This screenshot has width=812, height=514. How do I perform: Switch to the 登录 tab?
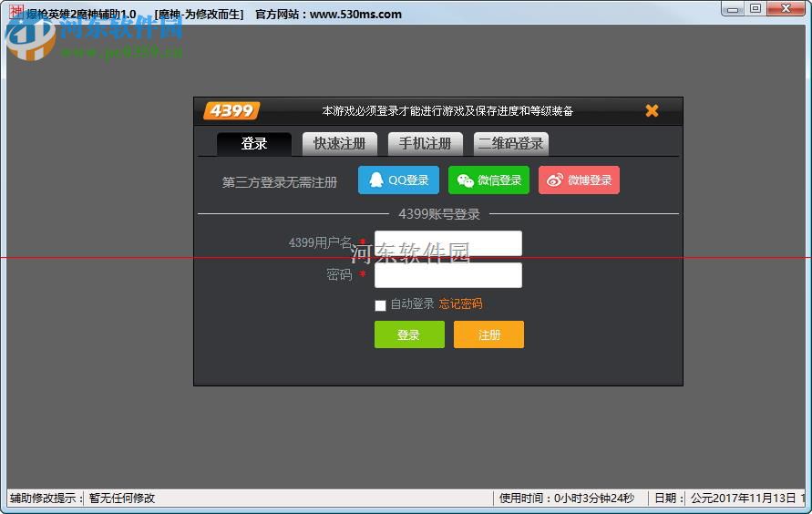point(254,143)
